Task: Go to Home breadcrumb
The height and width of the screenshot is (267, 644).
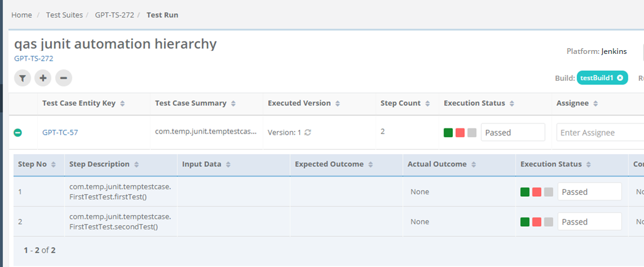Action: pos(21,15)
